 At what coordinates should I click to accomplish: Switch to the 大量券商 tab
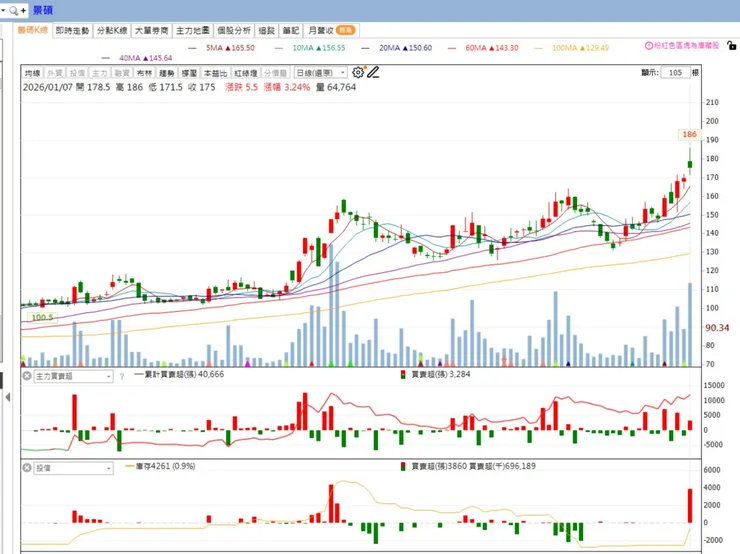(151, 30)
